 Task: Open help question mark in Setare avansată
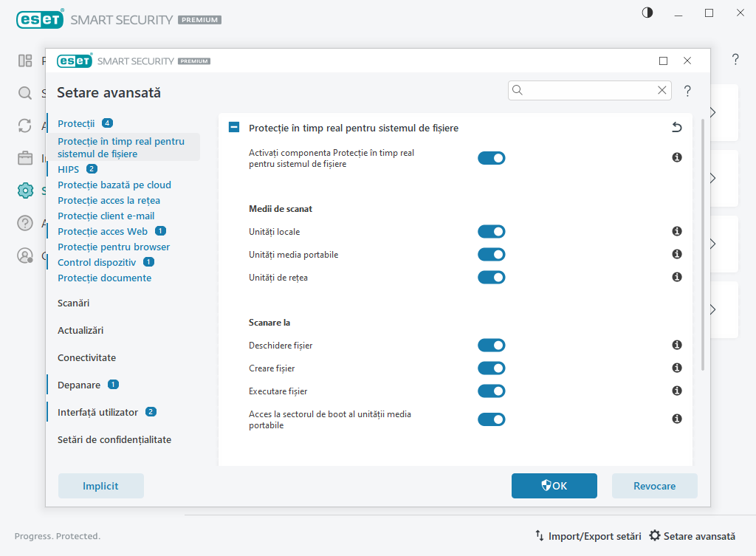point(687,91)
